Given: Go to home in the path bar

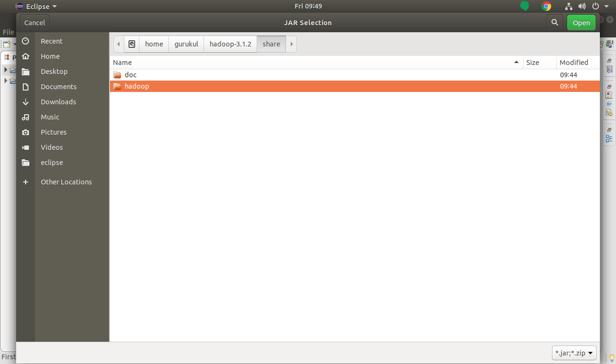Looking at the screenshot, I should (154, 44).
